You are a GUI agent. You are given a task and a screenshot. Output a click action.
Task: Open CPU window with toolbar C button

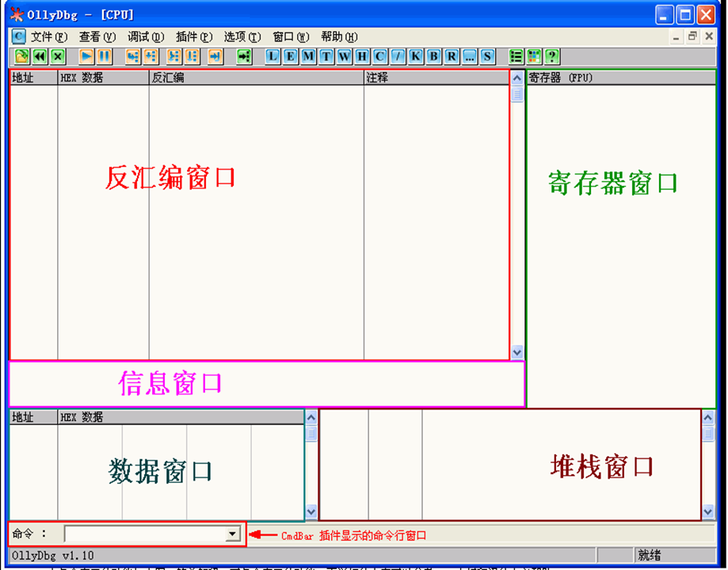pyautogui.click(x=379, y=57)
